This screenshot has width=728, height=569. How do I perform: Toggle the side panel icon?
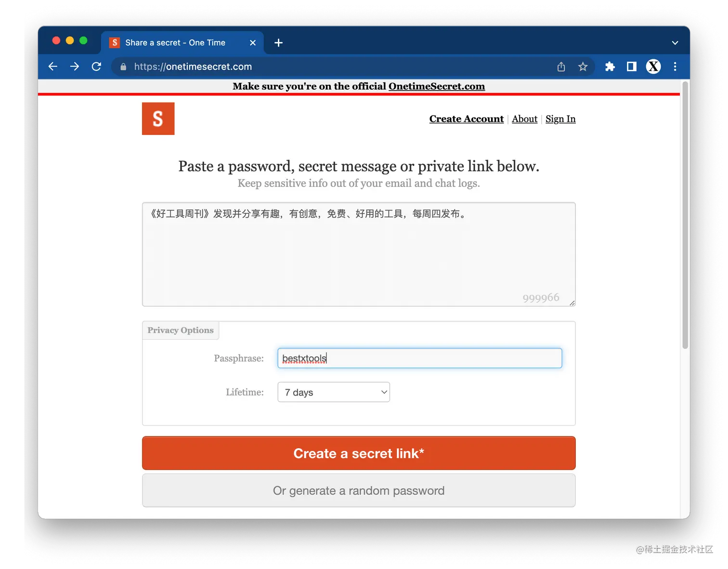point(632,66)
